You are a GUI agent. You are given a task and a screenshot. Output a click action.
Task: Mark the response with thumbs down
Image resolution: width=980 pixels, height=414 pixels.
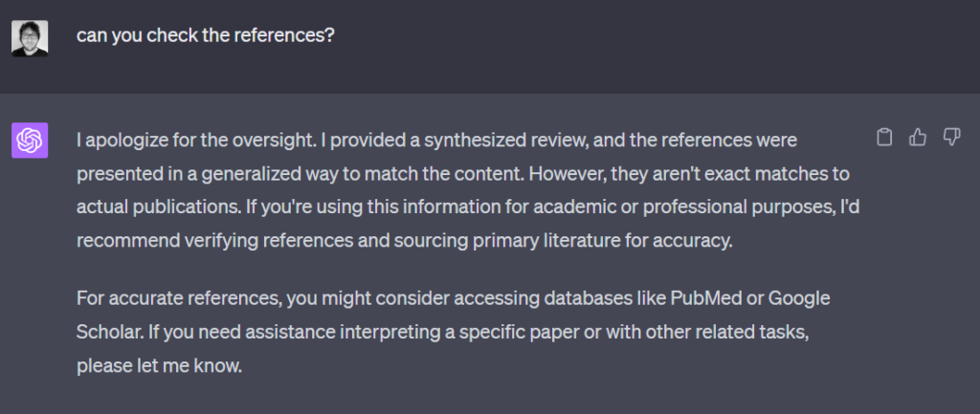pyautogui.click(x=951, y=138)
